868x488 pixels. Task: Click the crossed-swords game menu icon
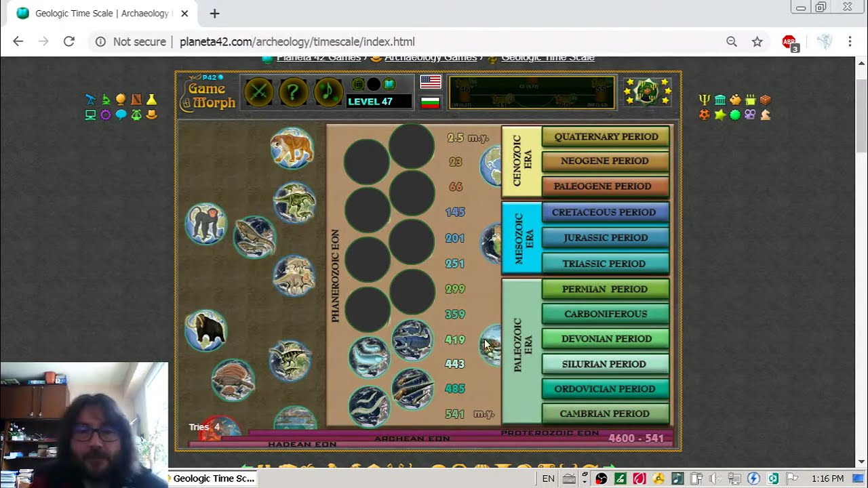258,91
